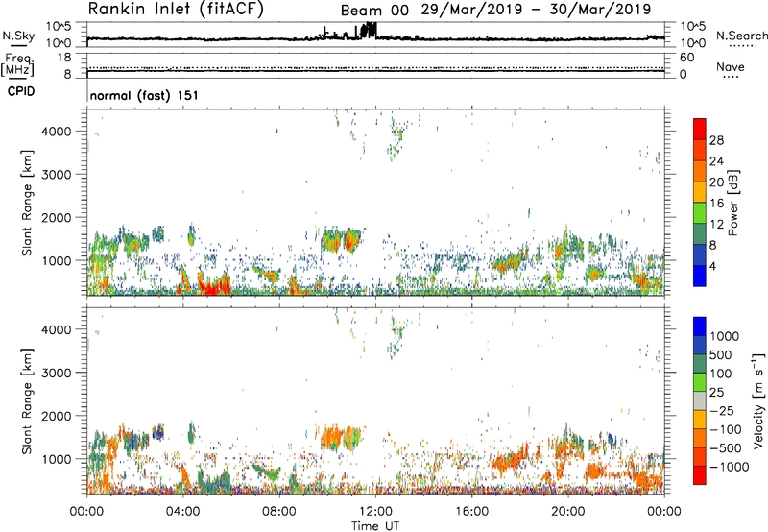This screenshot has width=768, height=532.
Task: Click the '1000' range tick in velocity panel
Action: coord(57,459)
